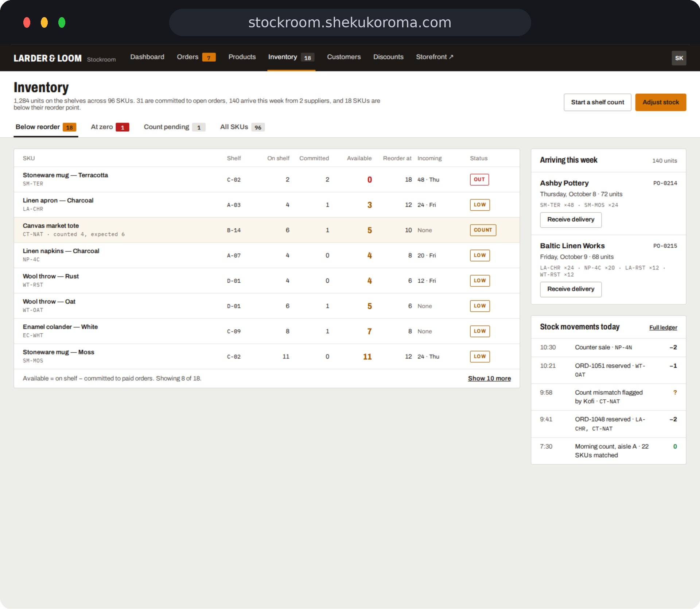
Task: Click the PO-0215 order number
Action: pos(665,246)
